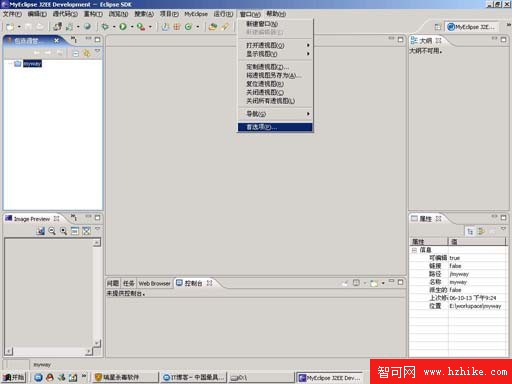Click the 开始 (Start) button
Viewport: 512px width, 384px height.
14,377
